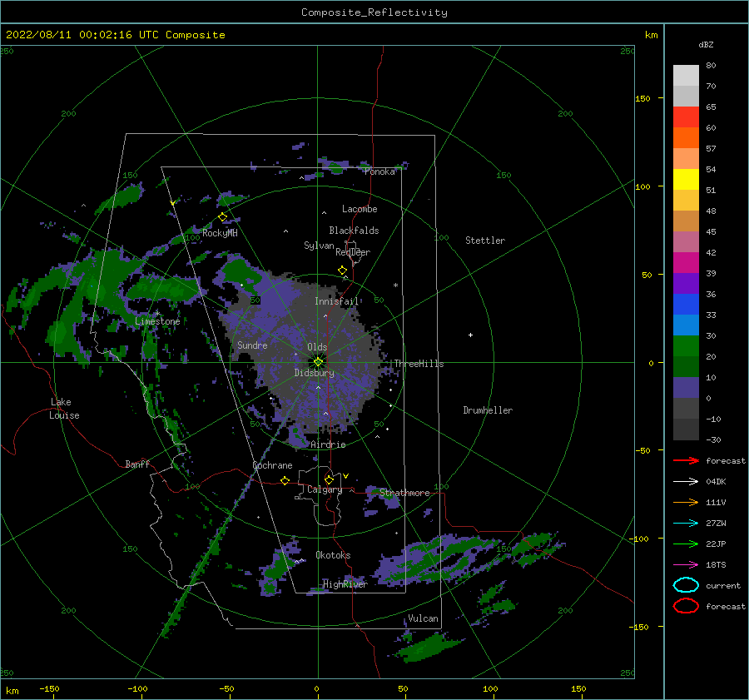Click the Limestone label
Image resolution: width=749 pixels, height=700 pixels.
[157, 321]
